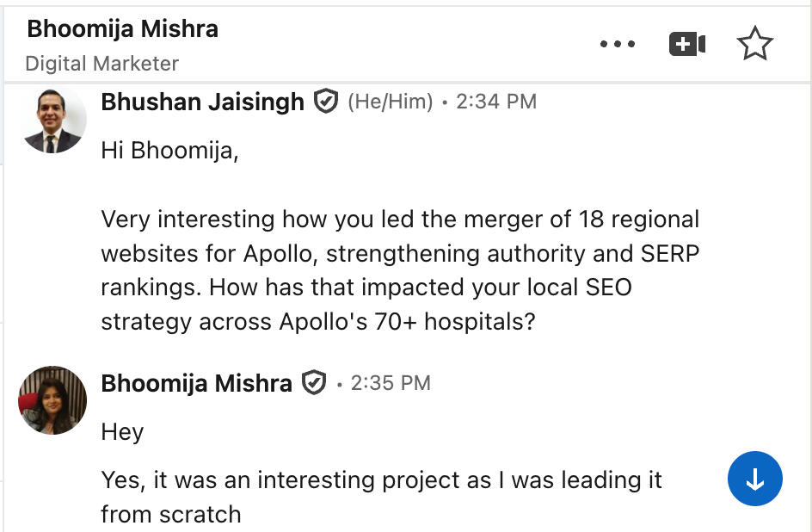Click the "Hey" reply message

[x=122, y=431]
